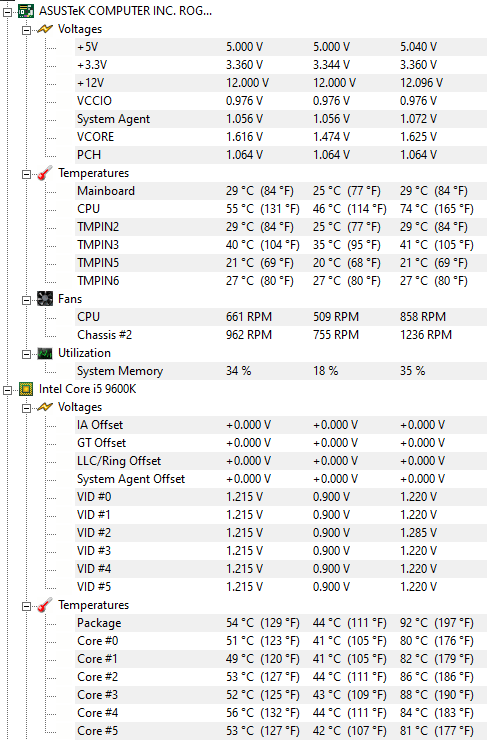Click the CPU Voltages lightning icon
487x740 pixels.
coord(45,407)
